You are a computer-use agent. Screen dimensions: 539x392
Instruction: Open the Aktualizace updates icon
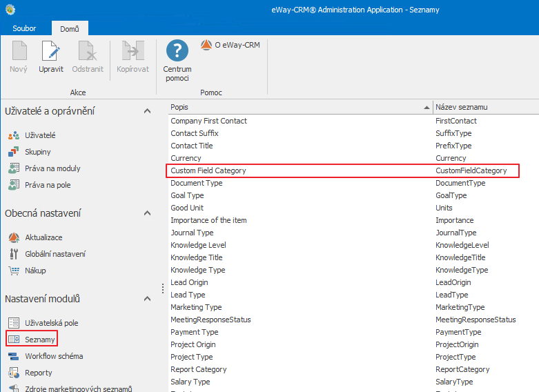(x=14, y=237)
